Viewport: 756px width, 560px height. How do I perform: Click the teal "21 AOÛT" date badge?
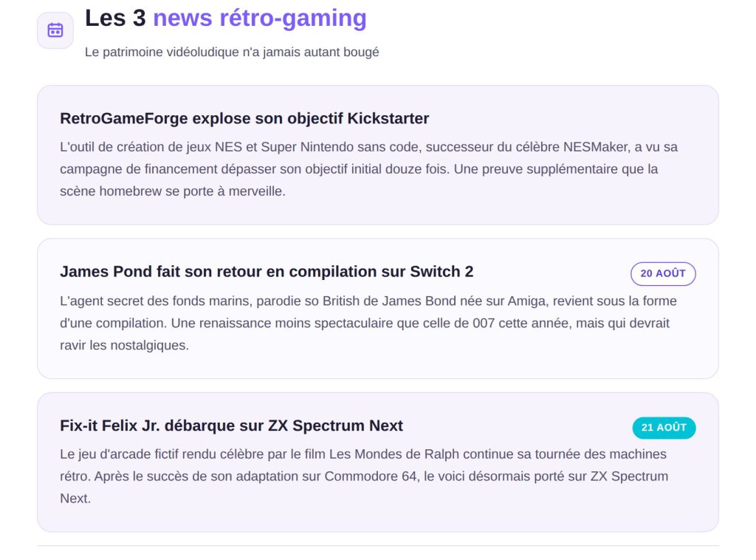coord(664,427)
